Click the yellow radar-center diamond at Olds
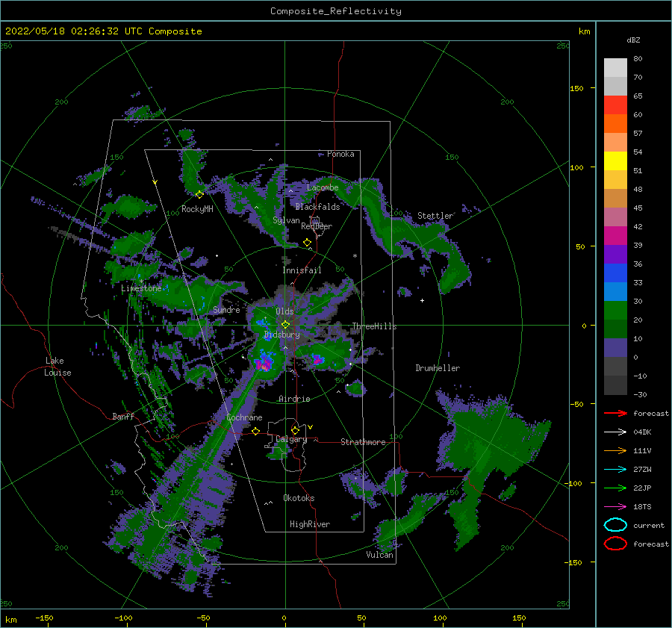Screen dimensions: 672x628 pos(285,325)
